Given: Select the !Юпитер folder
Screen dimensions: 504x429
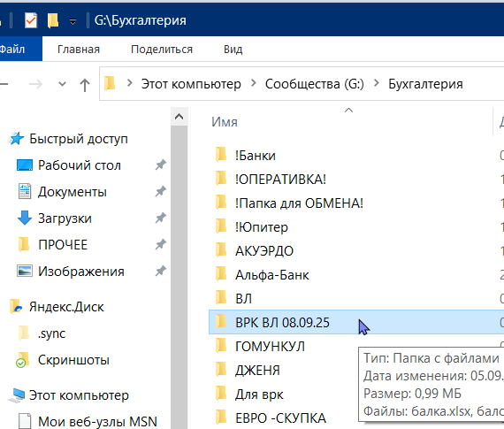Looking at the screenshot, I should coord(262,227).
